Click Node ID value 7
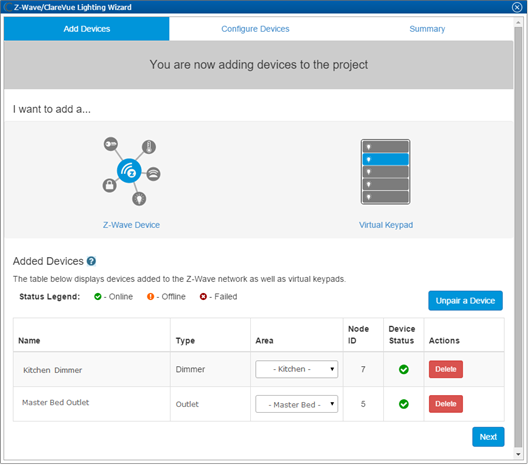 pos(363,369)
